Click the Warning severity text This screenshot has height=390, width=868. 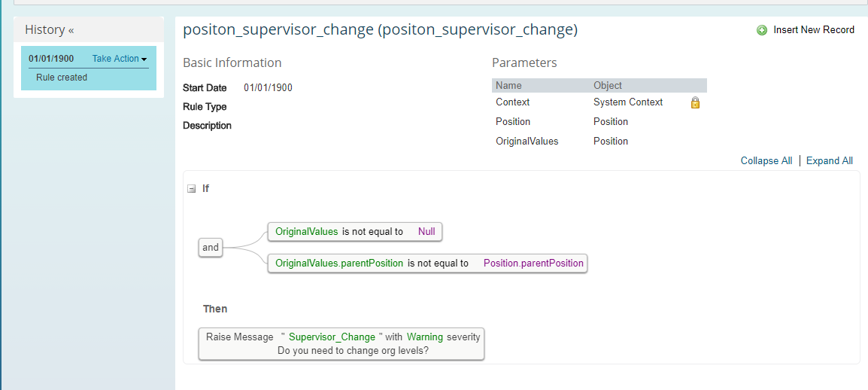click(425, 337)
